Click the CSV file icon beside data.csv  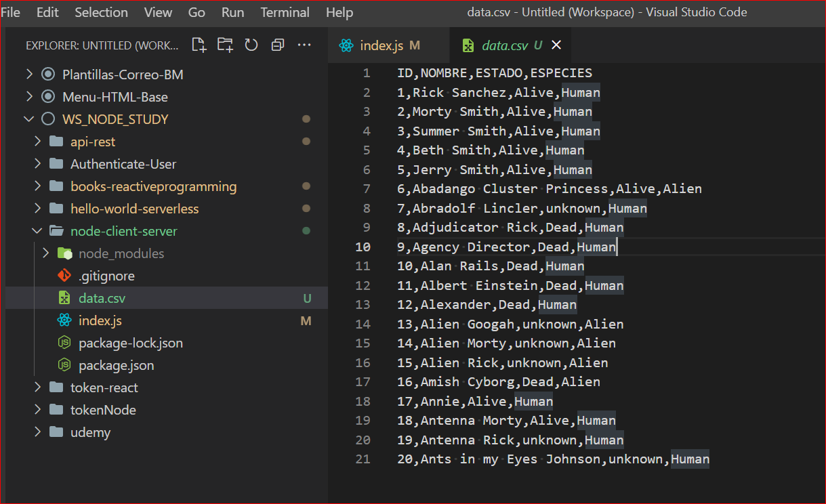click(64, 298)
